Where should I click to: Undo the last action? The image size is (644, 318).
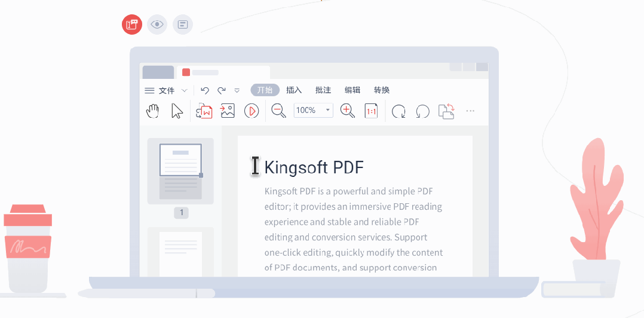[204, 90]
